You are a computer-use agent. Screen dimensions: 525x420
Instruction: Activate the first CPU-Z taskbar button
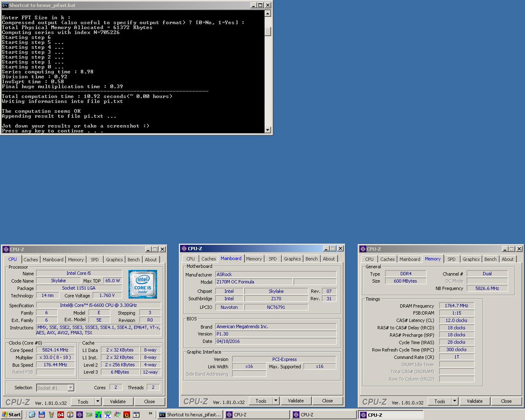[257, 415]
